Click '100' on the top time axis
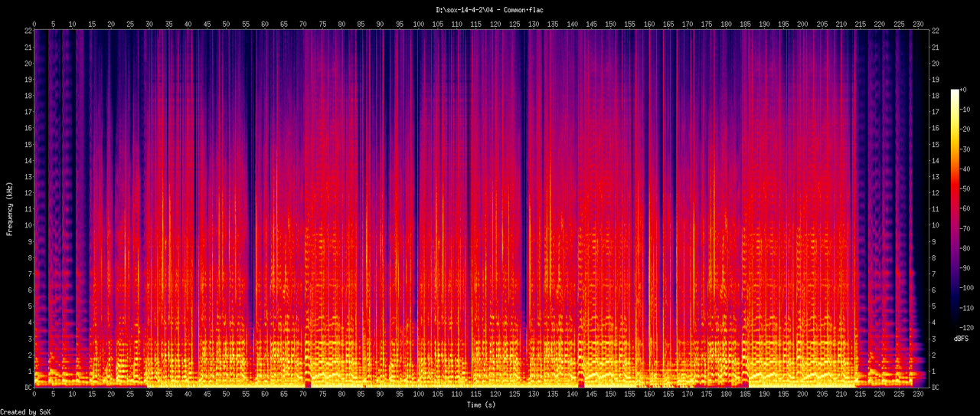Screen dimensions: 980x416 coord(418,24)
